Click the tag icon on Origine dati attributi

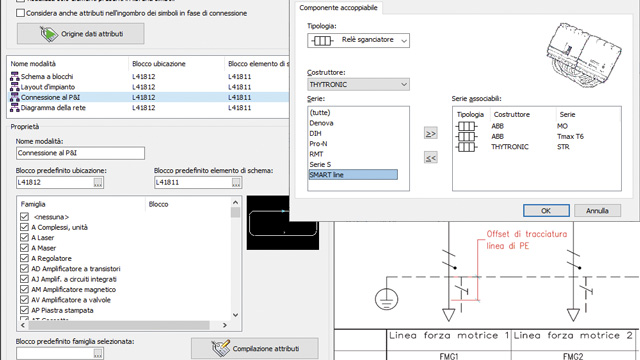click(49, 33)
